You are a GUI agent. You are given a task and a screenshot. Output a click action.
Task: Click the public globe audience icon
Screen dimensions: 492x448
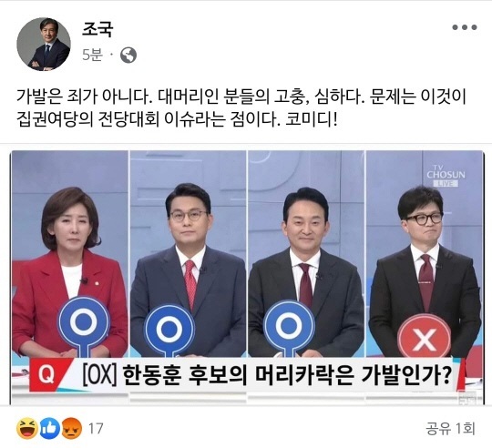(128, 56)
